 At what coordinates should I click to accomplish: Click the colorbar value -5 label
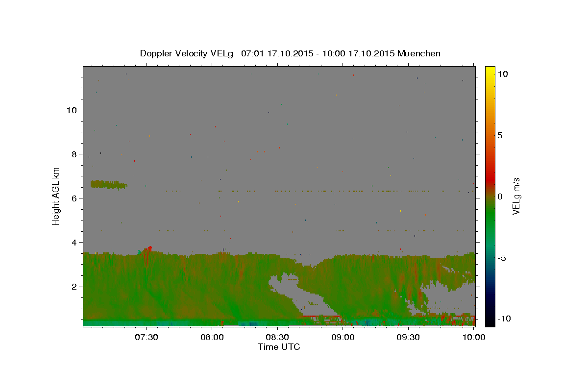(x=502, y=258)
